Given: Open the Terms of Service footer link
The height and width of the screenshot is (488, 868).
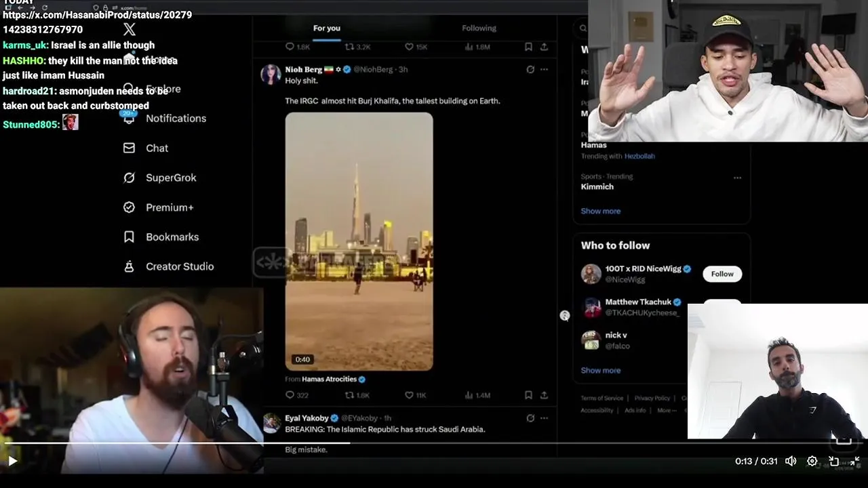Looking at the screenshot, I should (x=601, y=399).
